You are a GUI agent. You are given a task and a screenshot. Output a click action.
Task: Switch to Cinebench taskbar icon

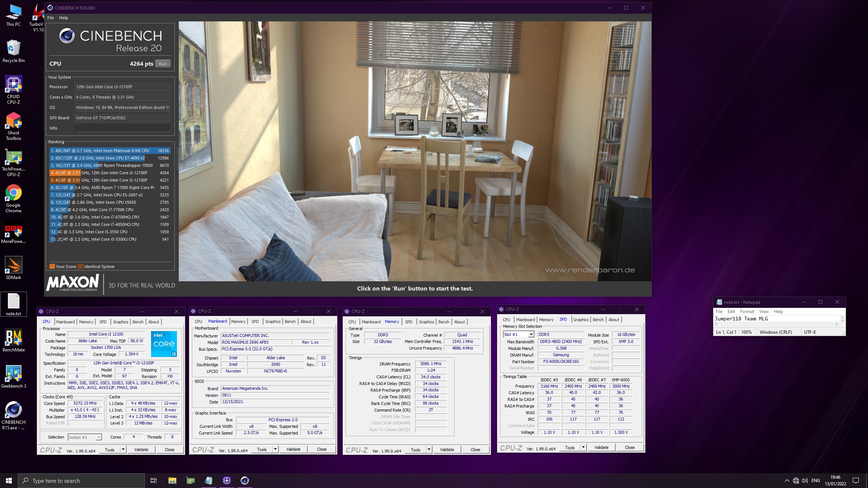tap(245, 481)
